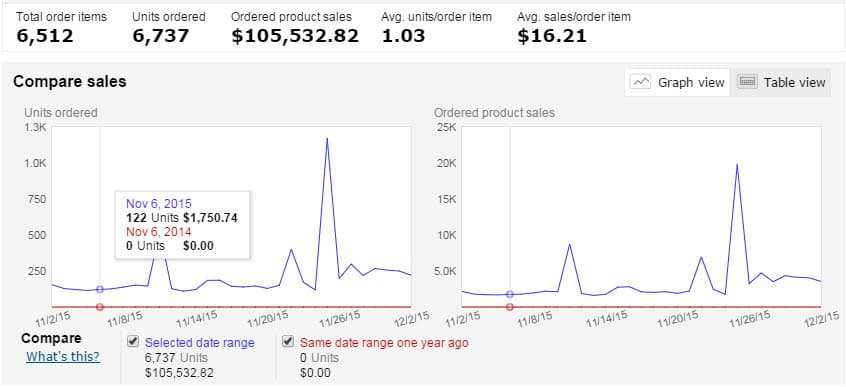Click 11/8/15 date label under Units chart
Image resolution: width=846 pixels, height=387 pixels.
pyautogui.click(x=125, y=318)
